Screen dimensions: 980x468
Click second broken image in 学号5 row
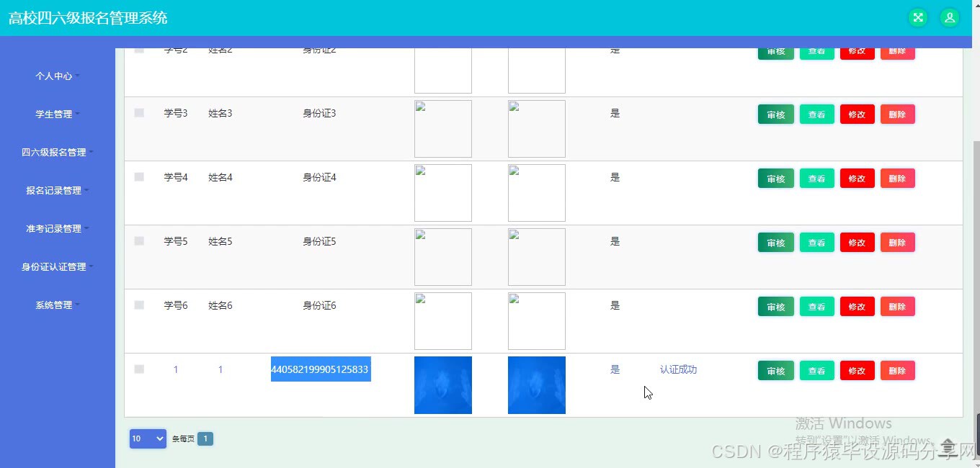(537, 257)
